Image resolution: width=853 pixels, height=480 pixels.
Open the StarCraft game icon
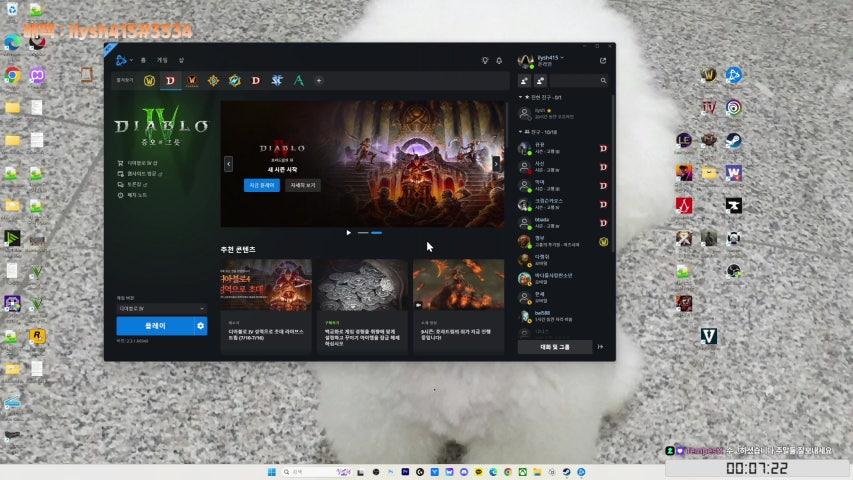pos(277,81)
